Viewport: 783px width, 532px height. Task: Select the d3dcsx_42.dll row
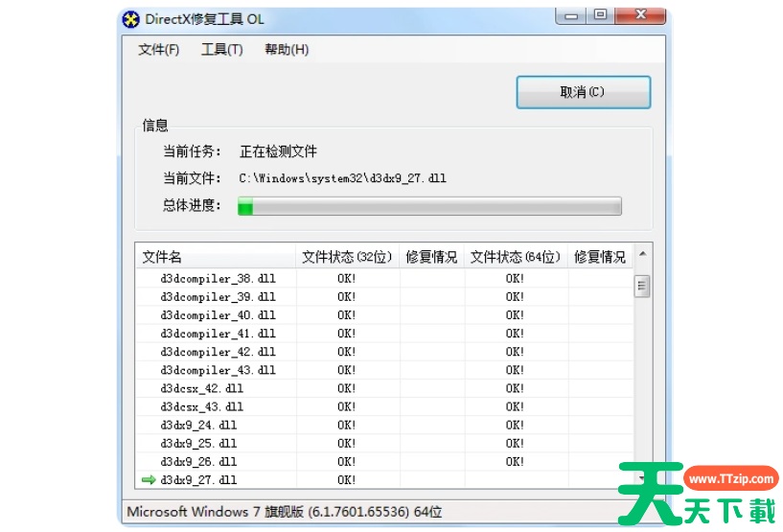tap(384, 388)
